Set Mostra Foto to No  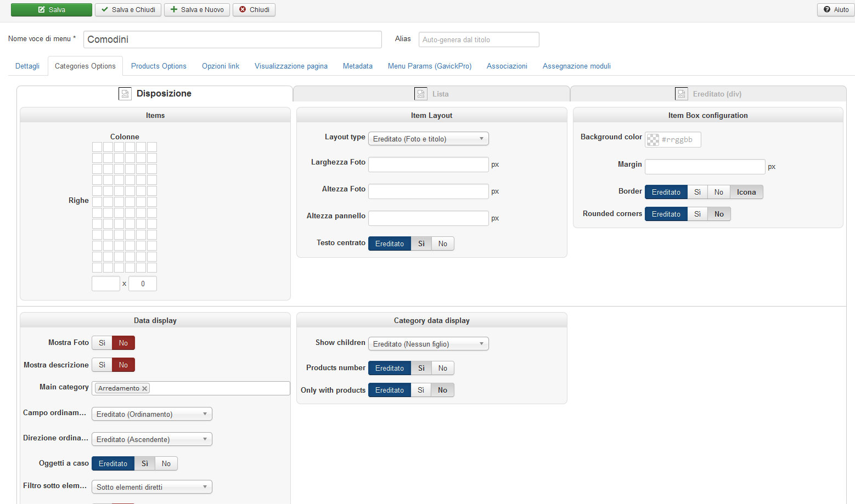point(123,343)
